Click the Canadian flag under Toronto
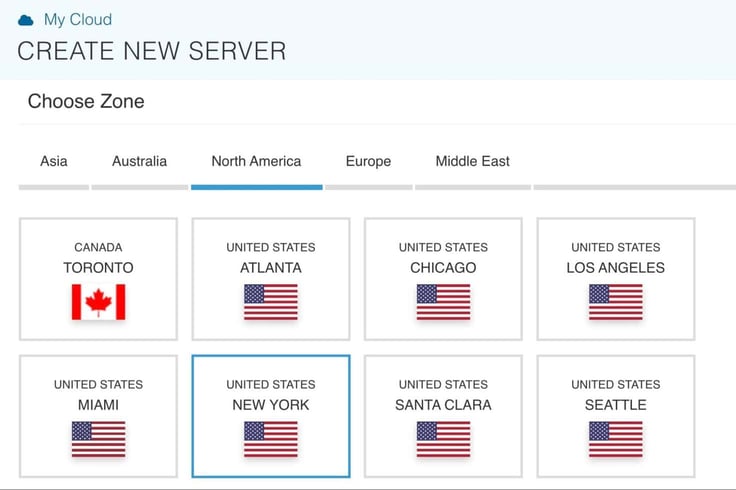The height and width of the screenshot is (490, 736). [x=99, y=302]
